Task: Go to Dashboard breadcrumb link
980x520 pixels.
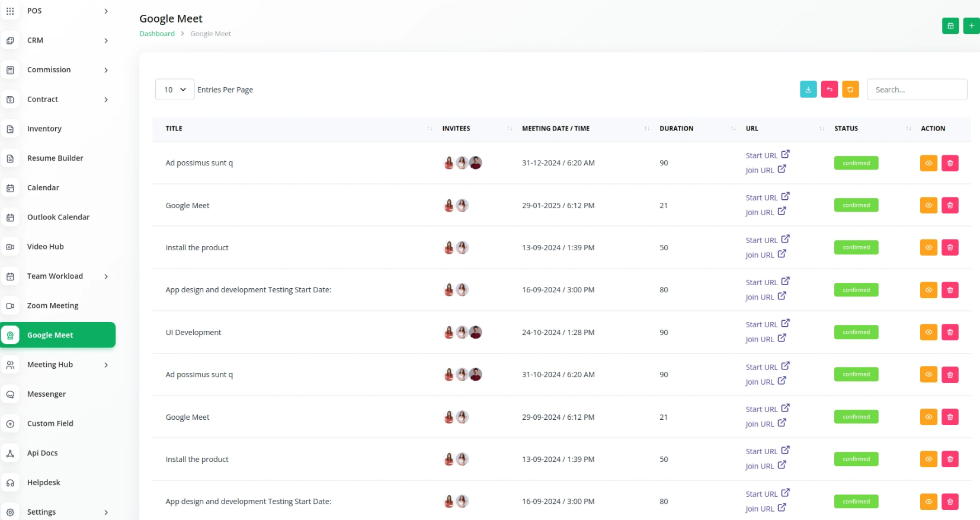Action: [157, 34]
